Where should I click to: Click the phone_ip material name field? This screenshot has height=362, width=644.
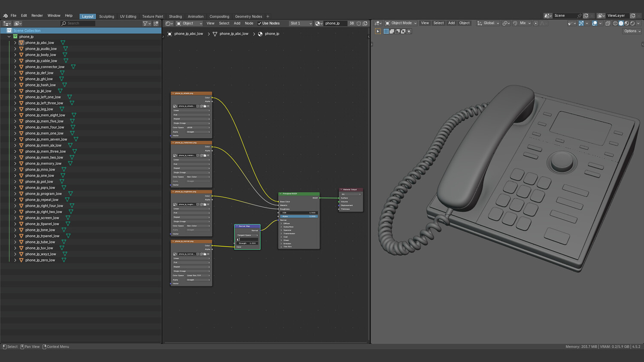click(335, 24)
